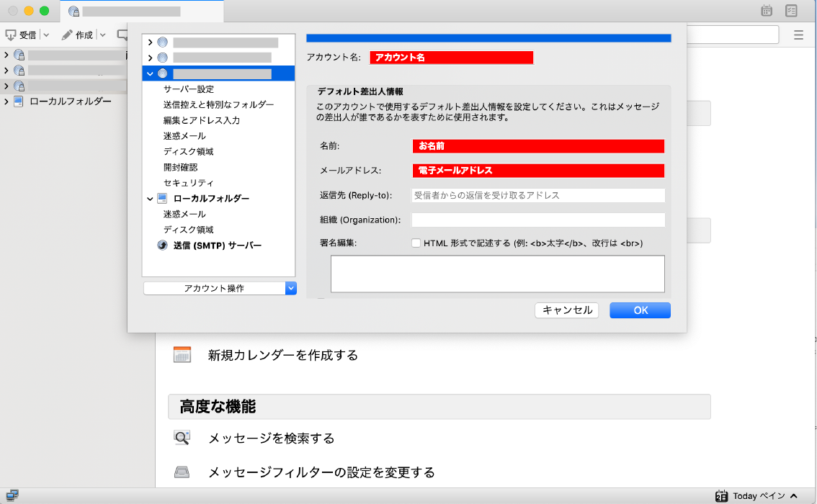Click the online status icon in status bar
This screenshot has height=504, width=817.
click(12, 495)
